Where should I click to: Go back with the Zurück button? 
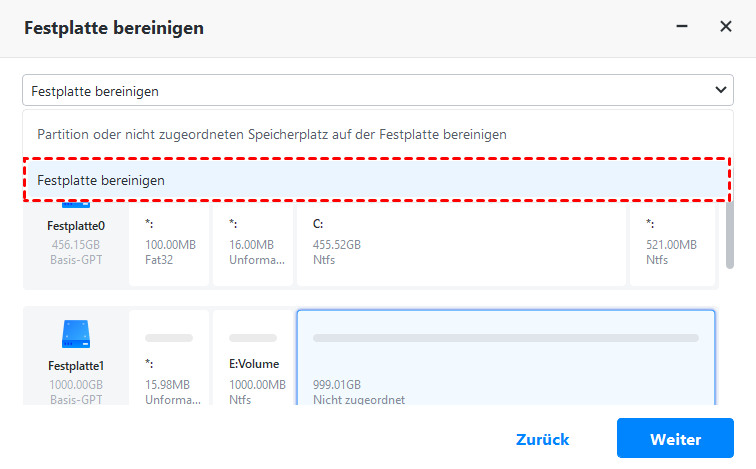[542, 439]
